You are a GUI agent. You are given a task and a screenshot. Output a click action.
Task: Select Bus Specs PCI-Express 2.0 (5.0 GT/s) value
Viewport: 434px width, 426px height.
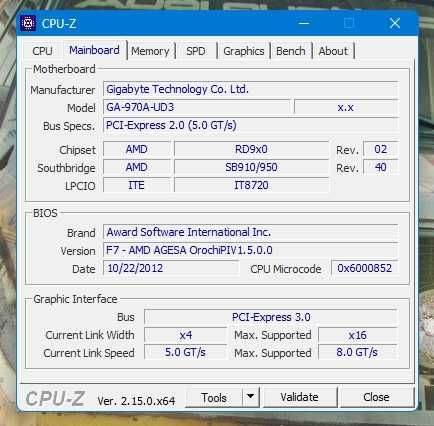(250, 125)
